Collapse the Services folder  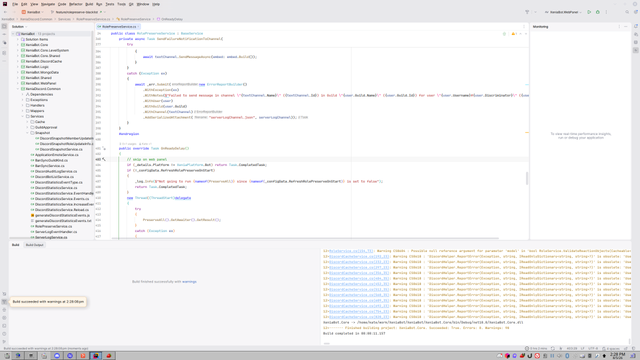22,116
